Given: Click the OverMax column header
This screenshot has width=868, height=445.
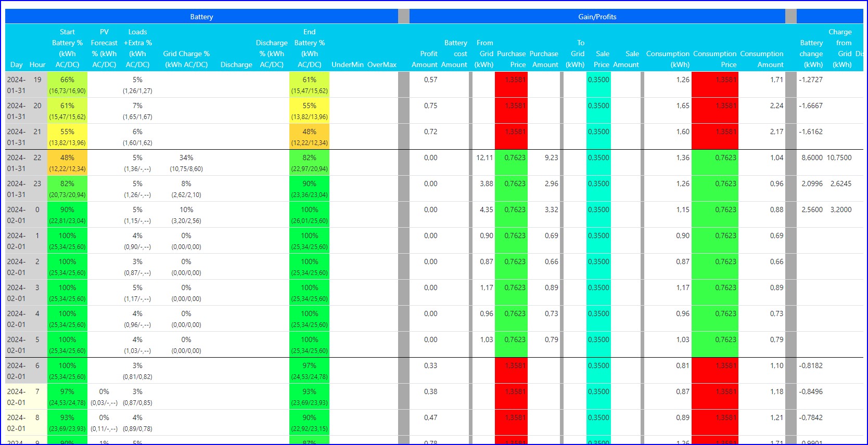Looking at the screenshot, I should (x=382, y=64).
